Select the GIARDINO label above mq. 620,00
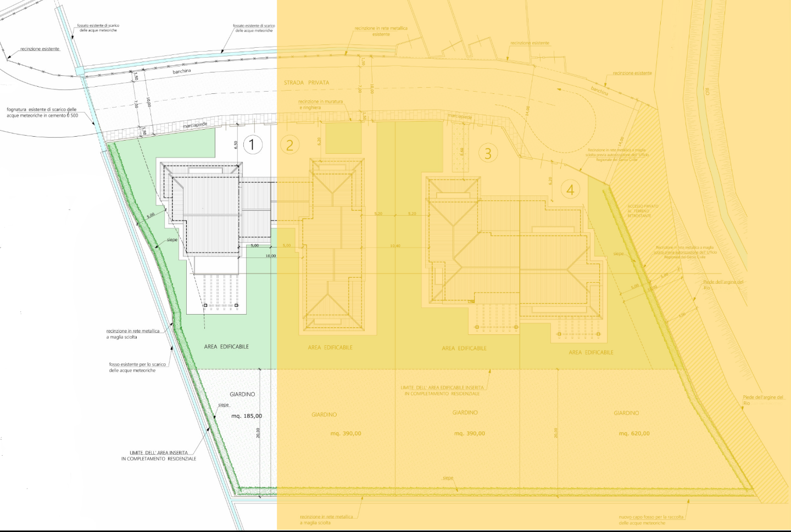Viewport: 791px width, 532px height. coord(626,413)
